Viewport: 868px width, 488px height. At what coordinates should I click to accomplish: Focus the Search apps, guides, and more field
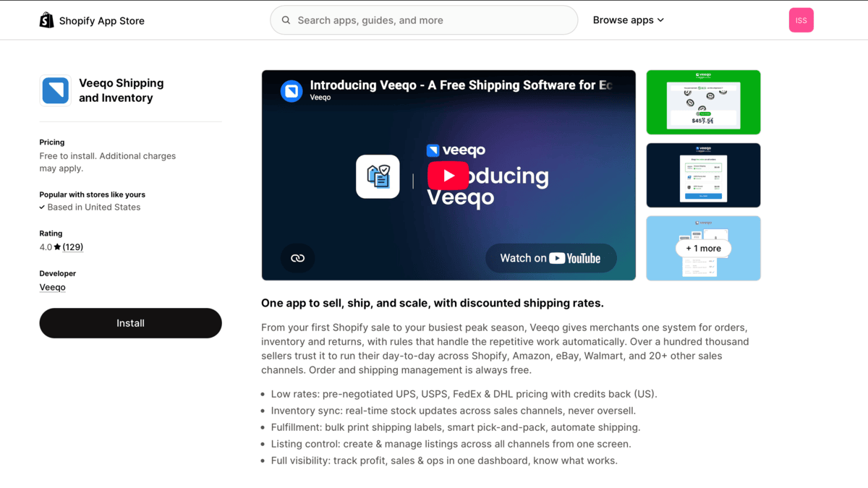pyautogui.click(x=424, y=20)
